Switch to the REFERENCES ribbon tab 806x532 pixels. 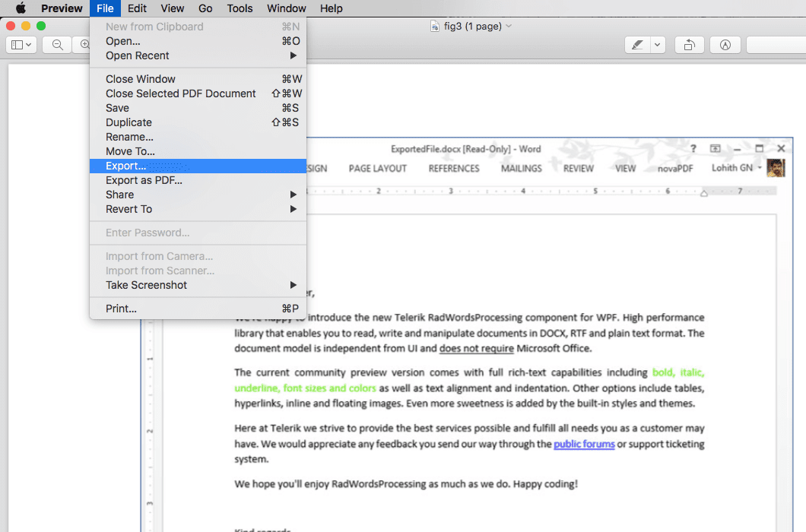pyautogui.click(x=454, y=169)
